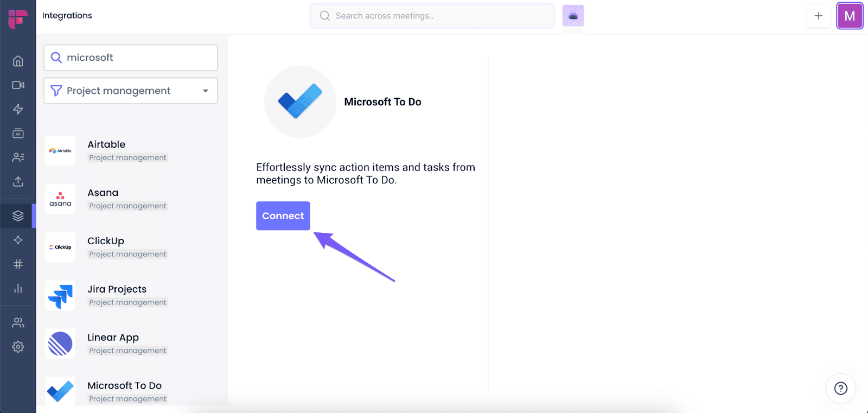Select the stacked layers Integrations icon

pos(18,216)
